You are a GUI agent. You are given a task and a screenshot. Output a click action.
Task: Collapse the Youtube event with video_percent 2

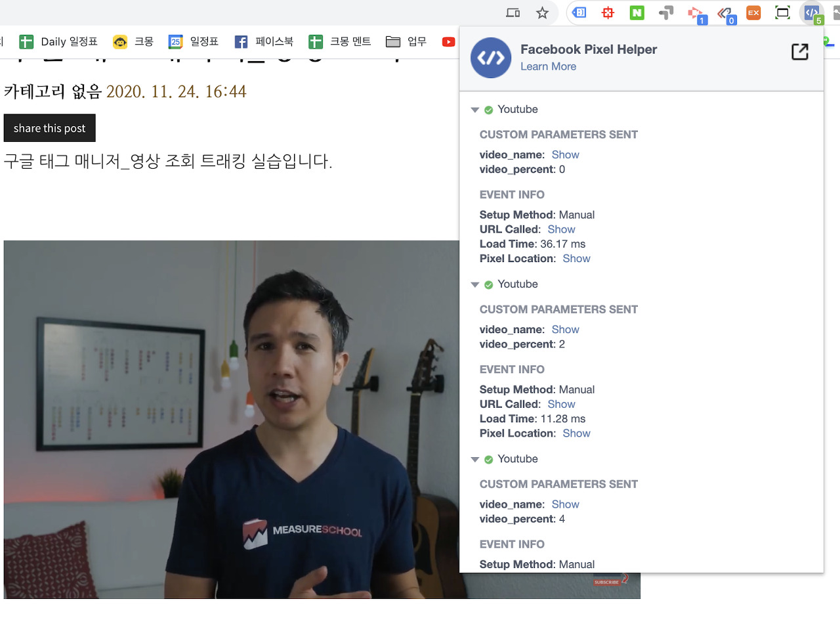point(475,284)
